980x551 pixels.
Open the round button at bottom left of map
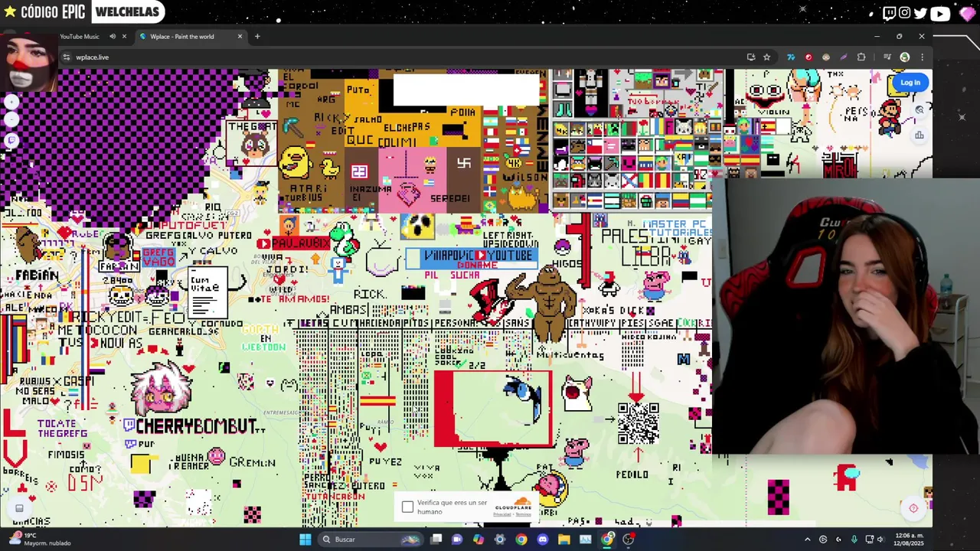pyautogui.click(x=19, y=508)
